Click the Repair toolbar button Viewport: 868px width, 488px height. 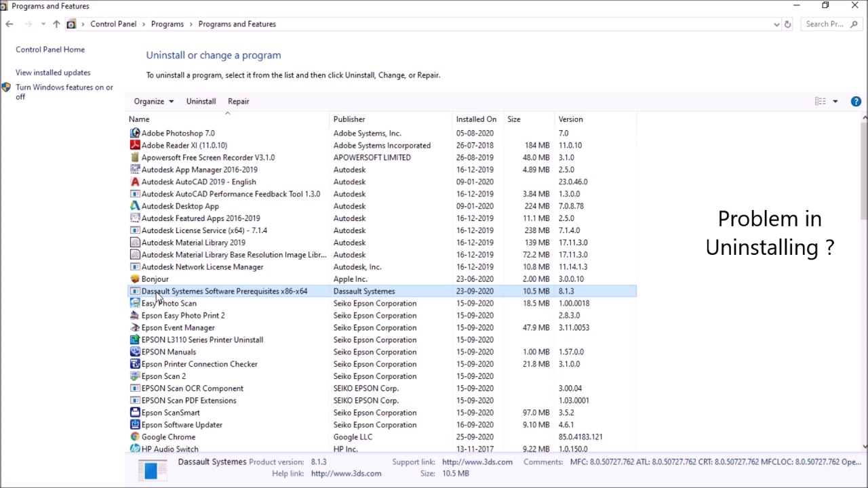[x=239, y=102]
